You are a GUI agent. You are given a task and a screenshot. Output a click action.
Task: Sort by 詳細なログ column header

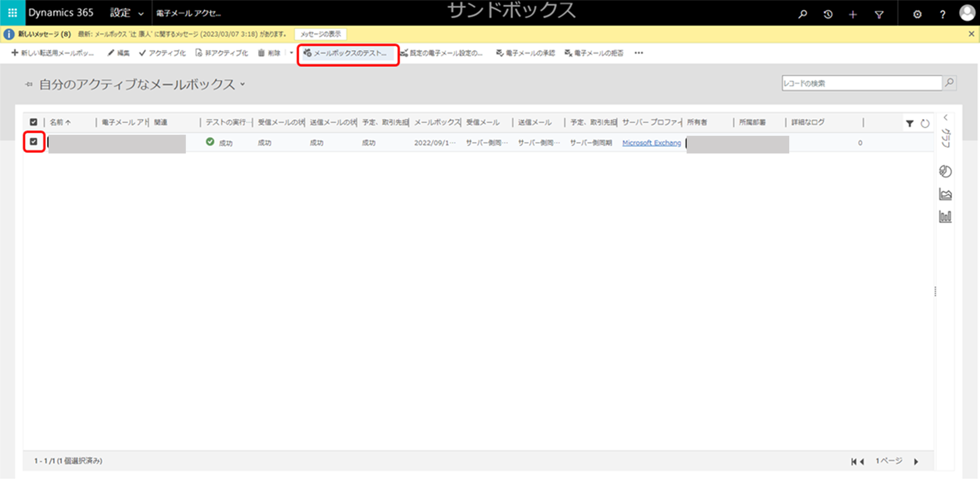pos(808,122)
